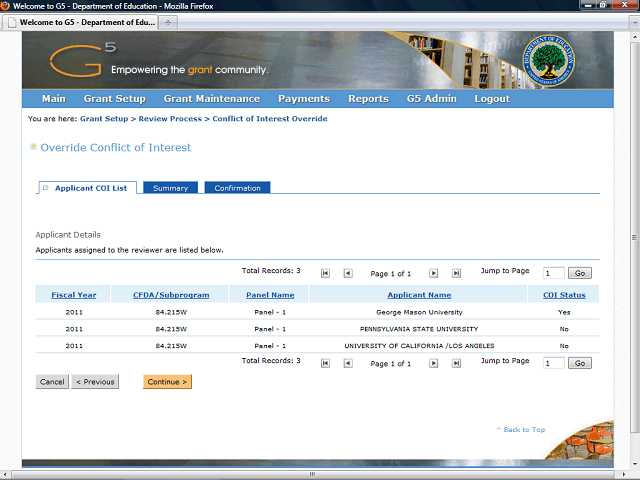Screen dimensions: 640x480
Task: Sort table by Panel Name column
Action: (x=270, y=295)
